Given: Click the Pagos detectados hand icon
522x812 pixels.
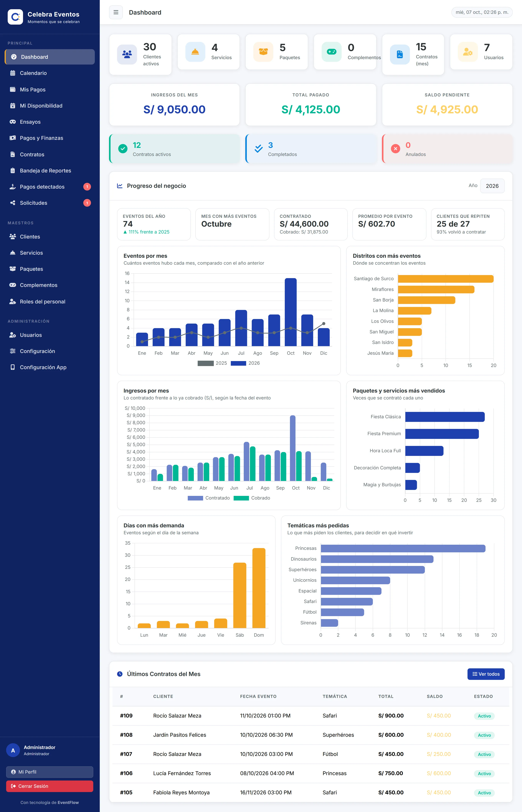Looking at the screenshot, I should point(12,187).
